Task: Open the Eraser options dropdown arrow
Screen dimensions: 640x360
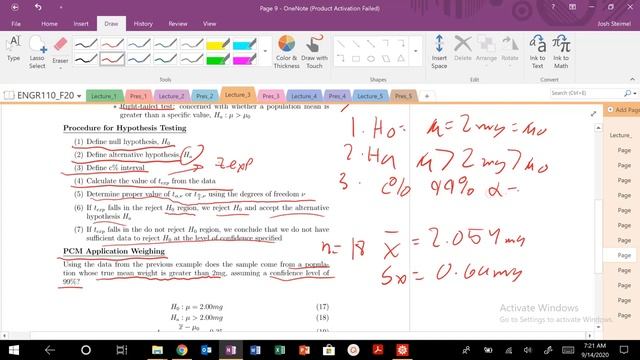Action: (60, 68)
